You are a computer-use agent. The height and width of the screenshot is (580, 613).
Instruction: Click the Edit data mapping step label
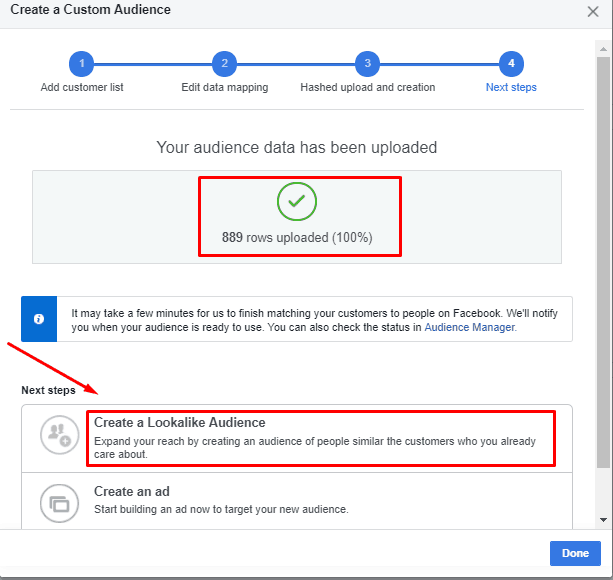[225, 87]
